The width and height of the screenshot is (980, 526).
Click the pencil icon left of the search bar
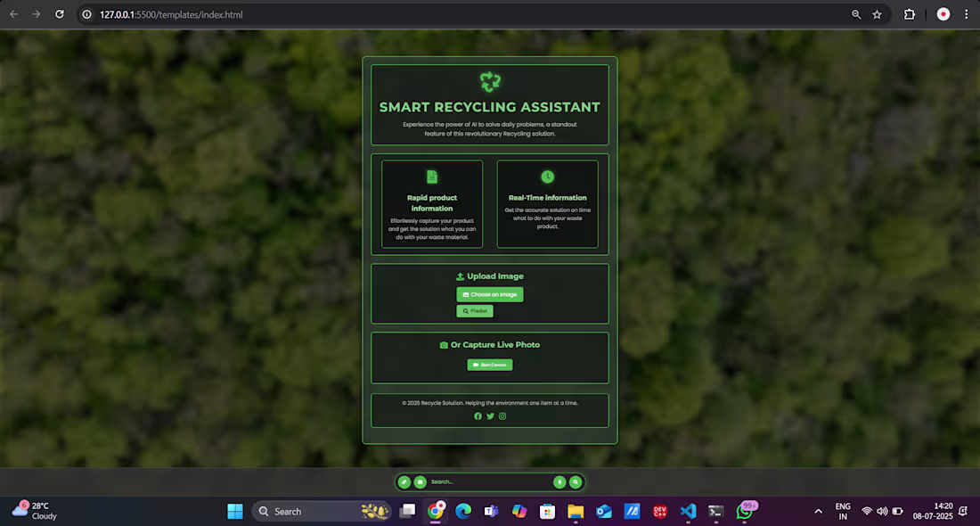tap(404, 481)
